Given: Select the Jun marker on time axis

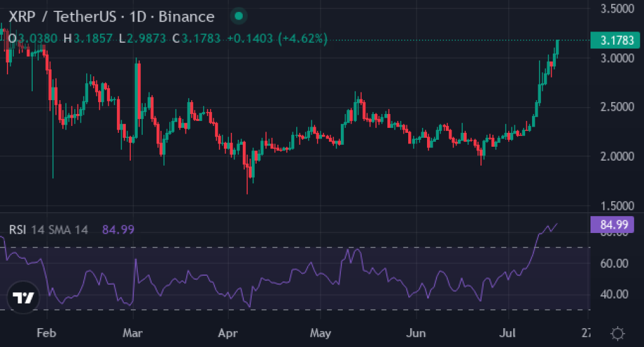Looking at the screenshot, I should pos(416,333).
